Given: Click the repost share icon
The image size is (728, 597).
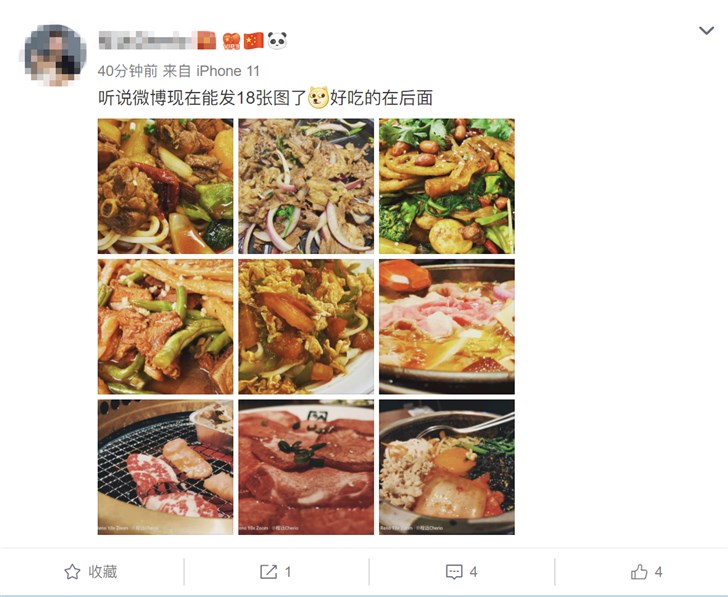Looking at the screenshot, I should 268,571.
